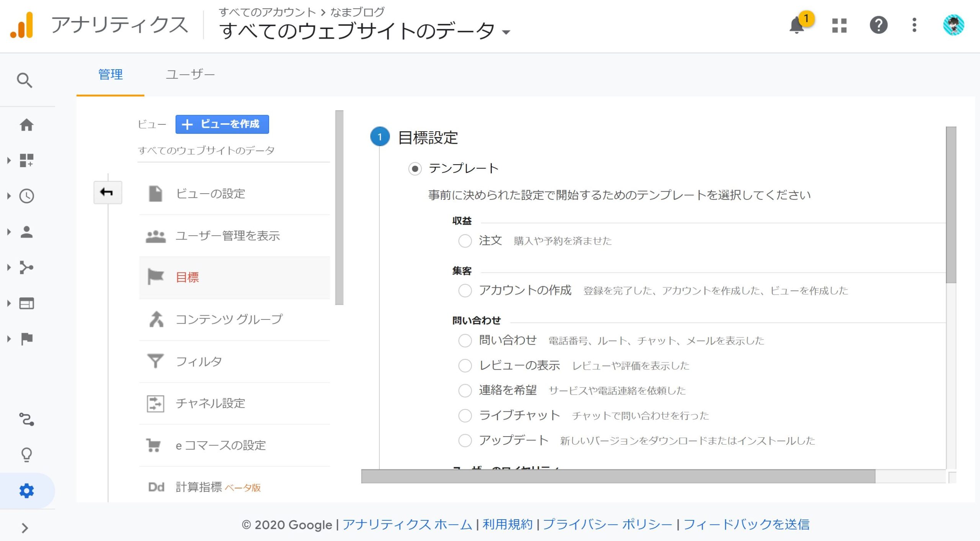This screenshot has width=980, height=541.
Task: Click フィードバックを送信 footer link
Action: click(x=746, y=524)
